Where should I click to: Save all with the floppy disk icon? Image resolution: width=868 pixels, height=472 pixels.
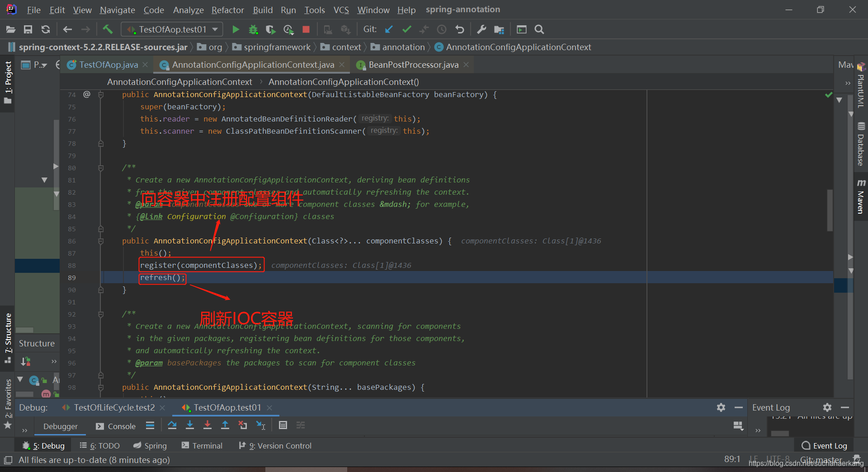tap(28, 29)
